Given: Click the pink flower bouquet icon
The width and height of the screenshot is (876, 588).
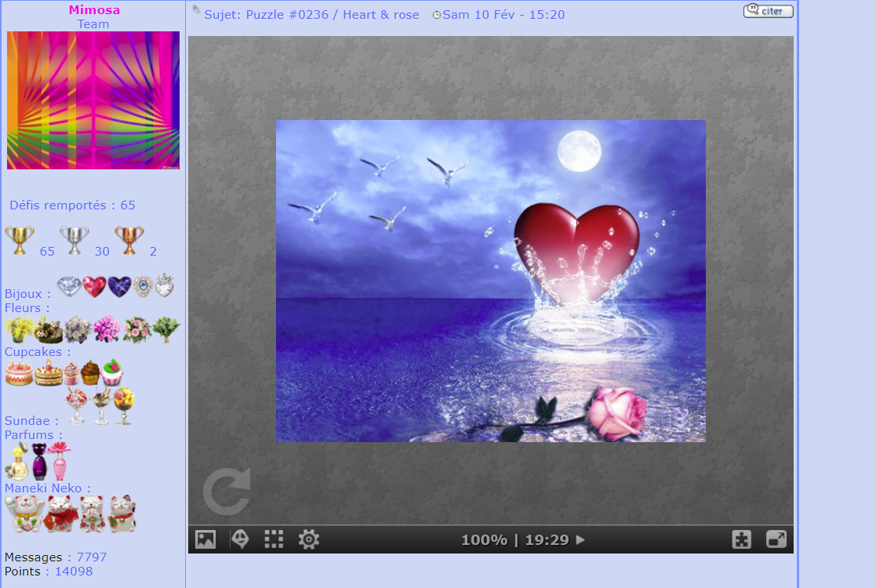Looking at the screenshot, I should 107,329.
